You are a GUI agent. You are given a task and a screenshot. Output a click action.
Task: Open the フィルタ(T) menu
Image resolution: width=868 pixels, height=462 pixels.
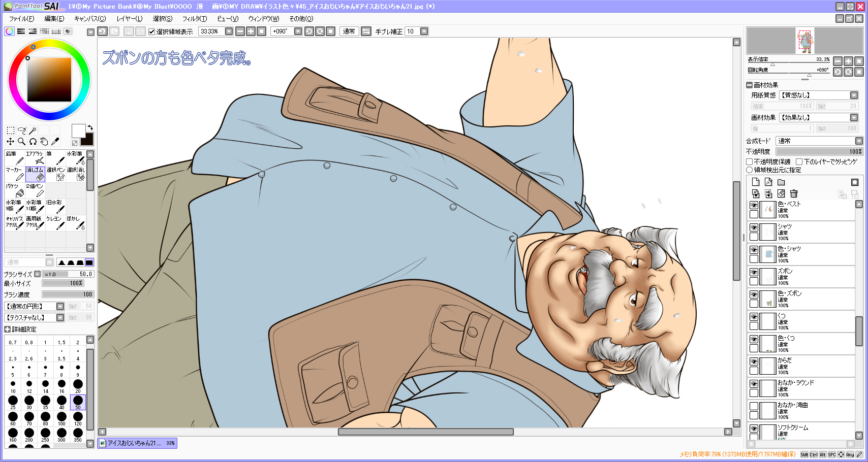coord(195,19)
